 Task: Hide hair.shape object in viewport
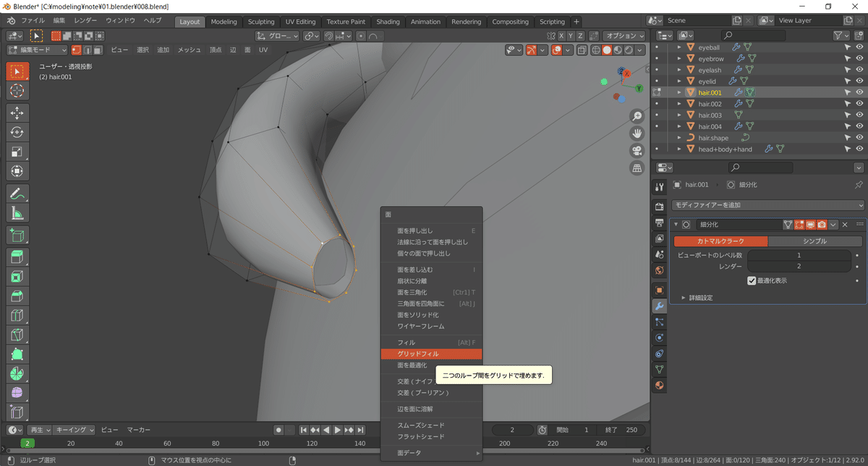pos(859,137)
